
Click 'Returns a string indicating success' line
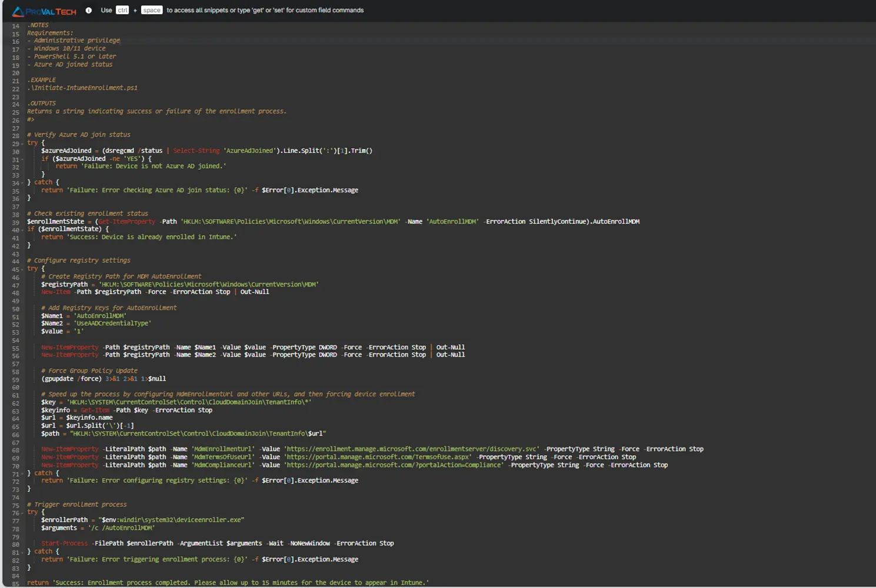tap(157, 111)
